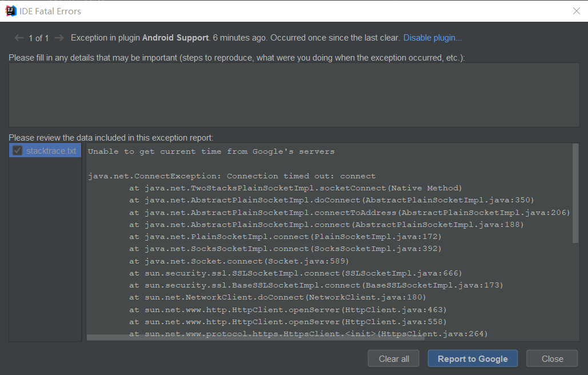Close the IDE Fatal Errors dialog
Image resolution: width=588 pixels, height=375 pixels.
pyautogui.click(x=577, y=11)
